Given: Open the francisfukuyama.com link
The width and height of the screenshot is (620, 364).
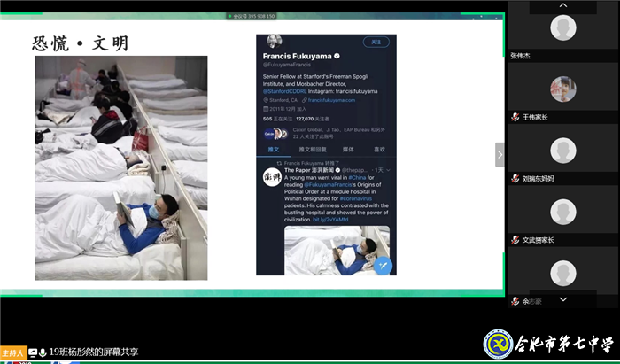Looking at the screenshot, I should pyautogui.click(x=330, y=100).
